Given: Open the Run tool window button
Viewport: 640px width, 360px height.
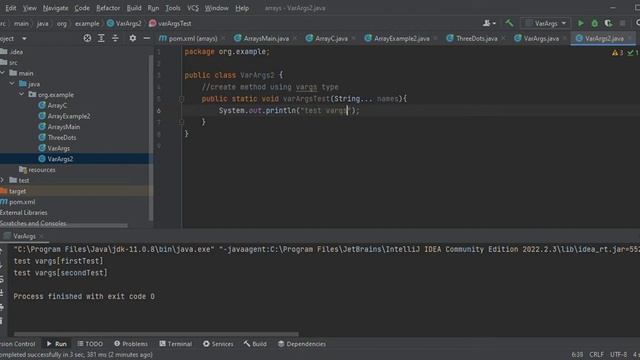Looking at the screenshot, I should pyautogui.click(x=57, y=344).
